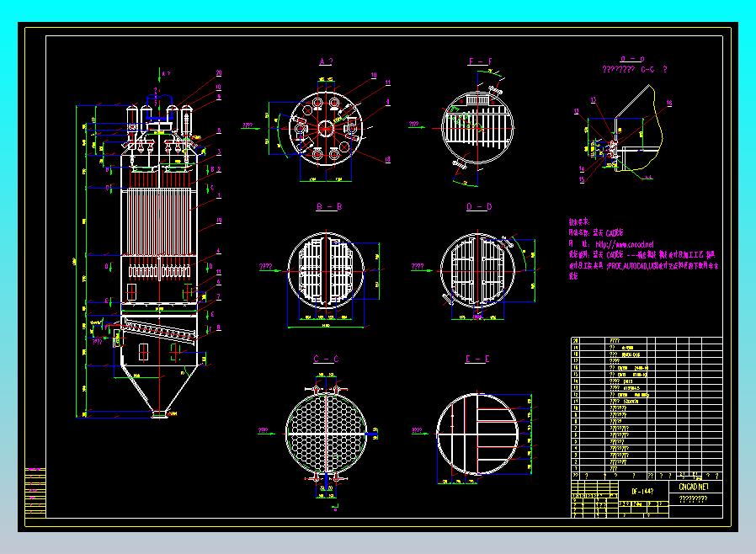This screenshot has height=554, width=756.
Task: Click the parts list top row 20
Action: point(647,340)
